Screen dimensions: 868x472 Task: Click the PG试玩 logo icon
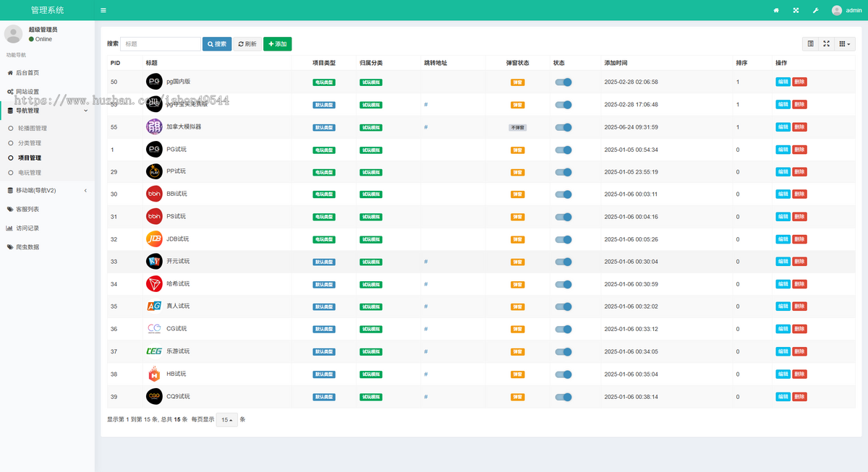(x=154, y=150)
